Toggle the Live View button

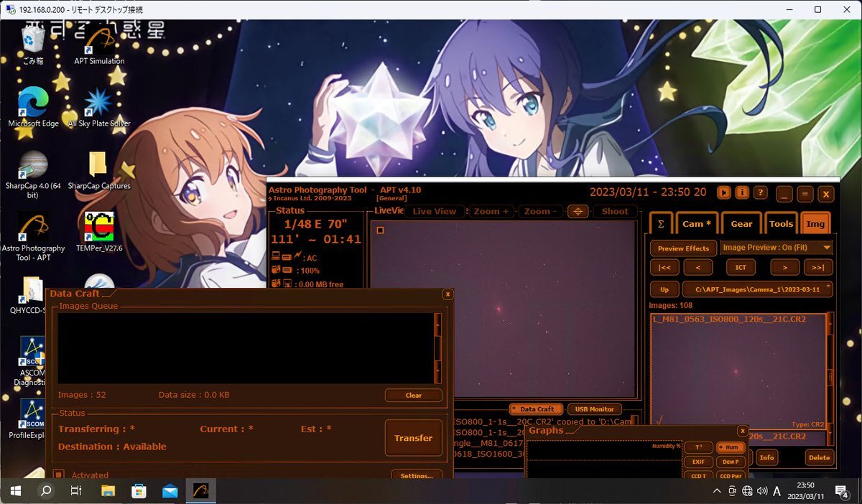click(x=435, y=211)
